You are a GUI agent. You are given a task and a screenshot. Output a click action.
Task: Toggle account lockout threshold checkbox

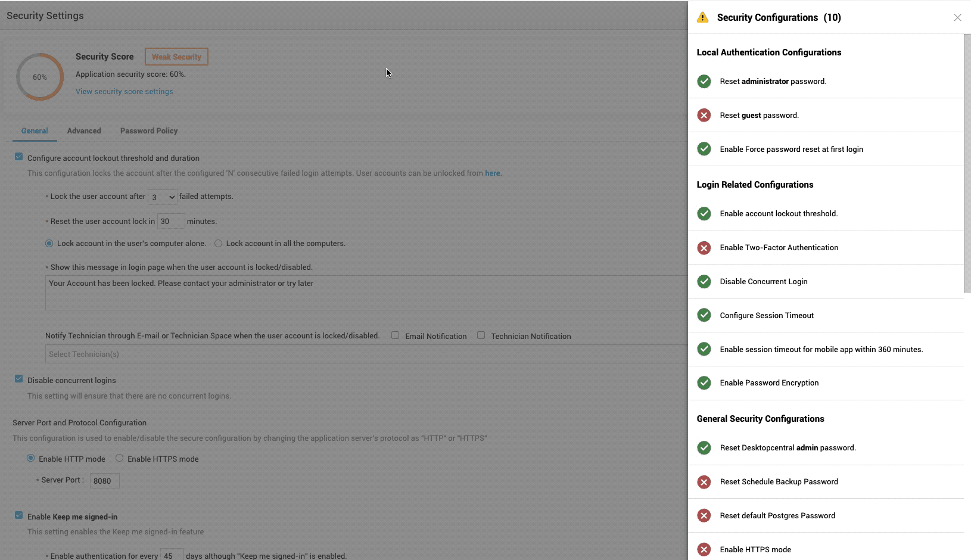19,157
